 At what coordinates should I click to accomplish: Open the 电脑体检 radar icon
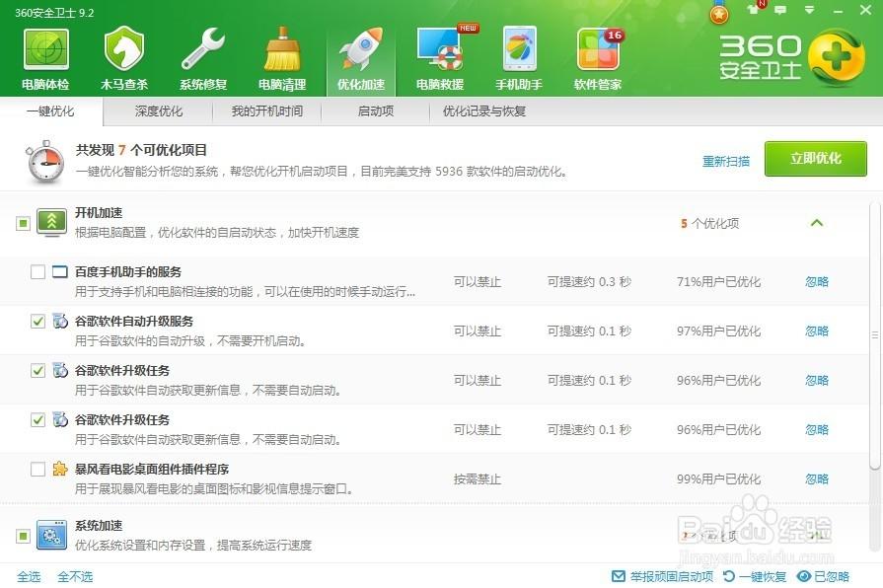45,49
